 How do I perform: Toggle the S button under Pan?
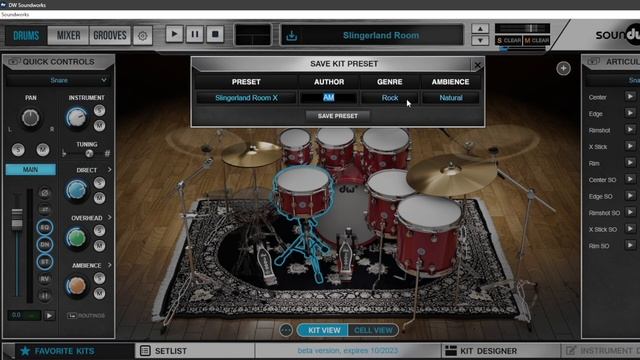pyautogui.click(x=18, y=150)
